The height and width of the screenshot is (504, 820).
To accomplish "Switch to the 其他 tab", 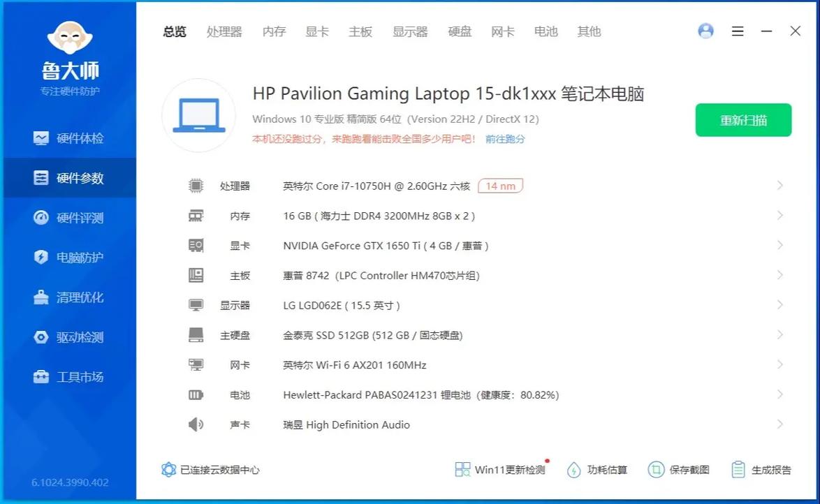I will [x=590, y=31].
